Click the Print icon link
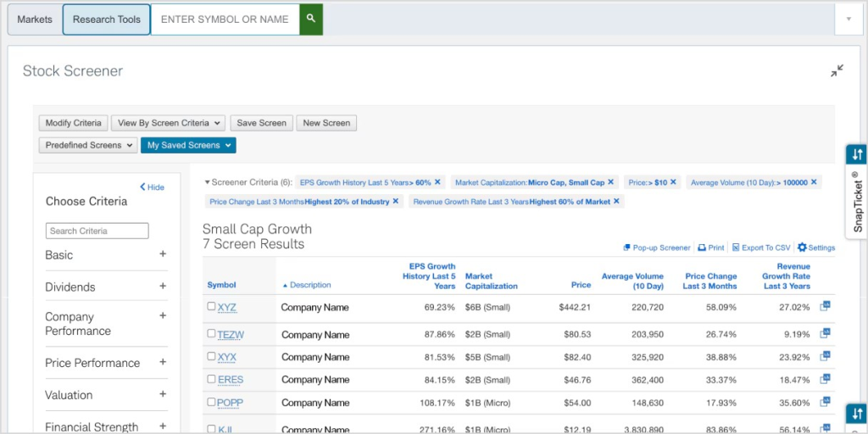Screen dimensions: 868x434 [711, 248]
